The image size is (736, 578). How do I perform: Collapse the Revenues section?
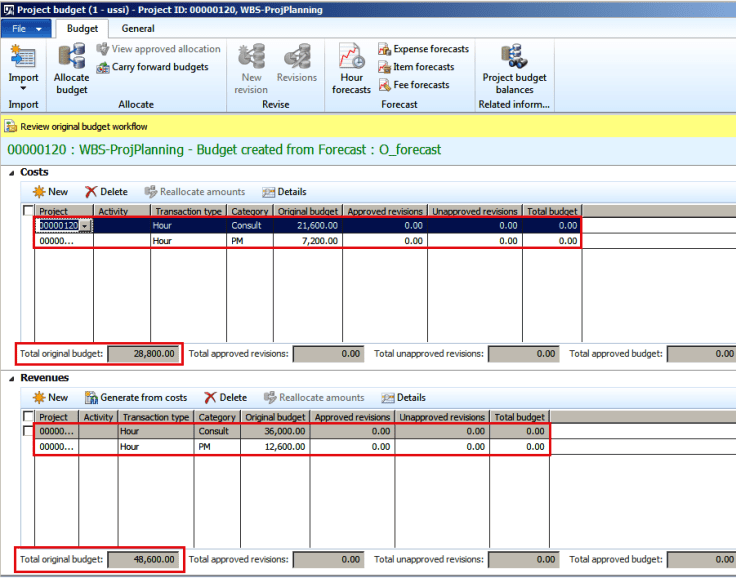(12, 378)
